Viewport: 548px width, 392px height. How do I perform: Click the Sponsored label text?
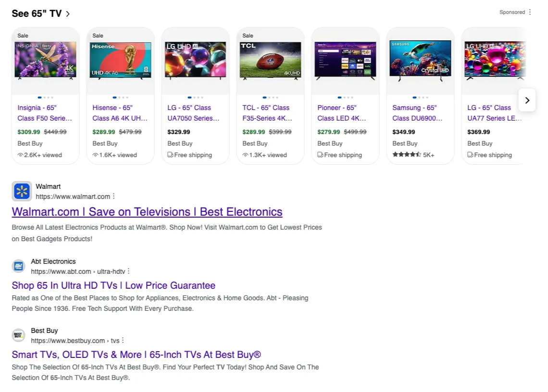[512, 12]
